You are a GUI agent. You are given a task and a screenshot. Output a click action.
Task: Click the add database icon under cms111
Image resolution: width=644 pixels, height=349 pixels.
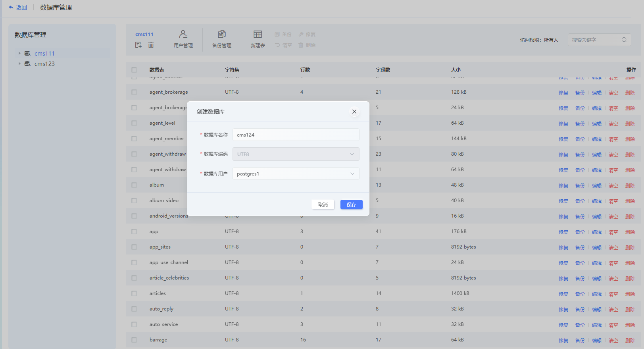pos(138,45)
